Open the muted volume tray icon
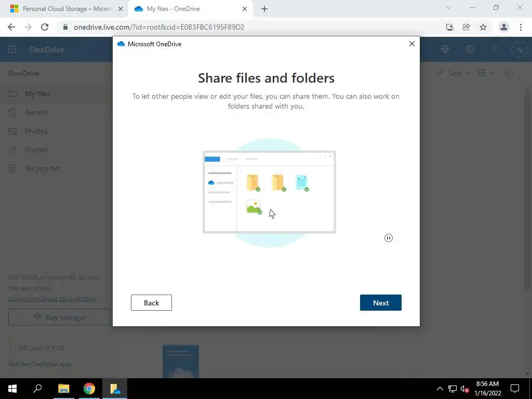The image size is (532, 399). coord(464,389)
